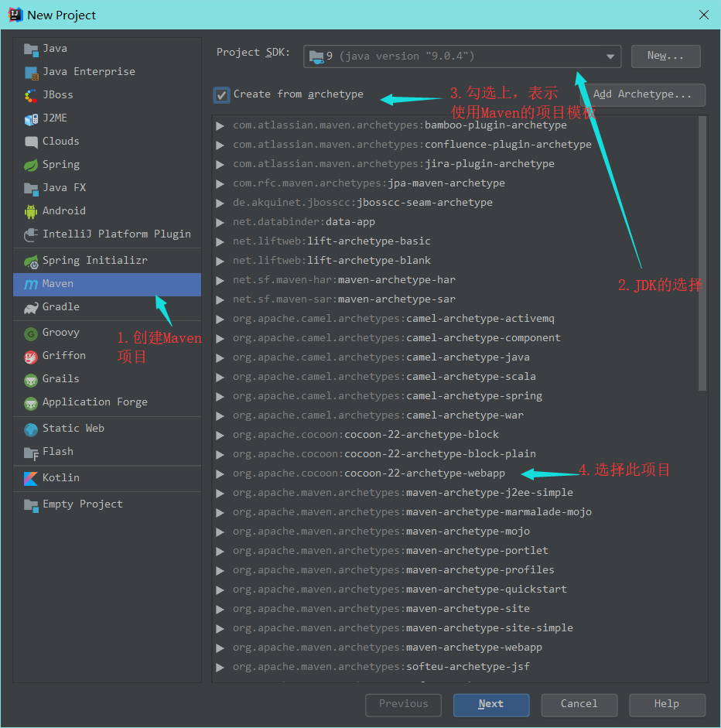Click the Spring Initializr icon
Image resolution: width=721 pixels, height=728 pixels.
[31, 261]
